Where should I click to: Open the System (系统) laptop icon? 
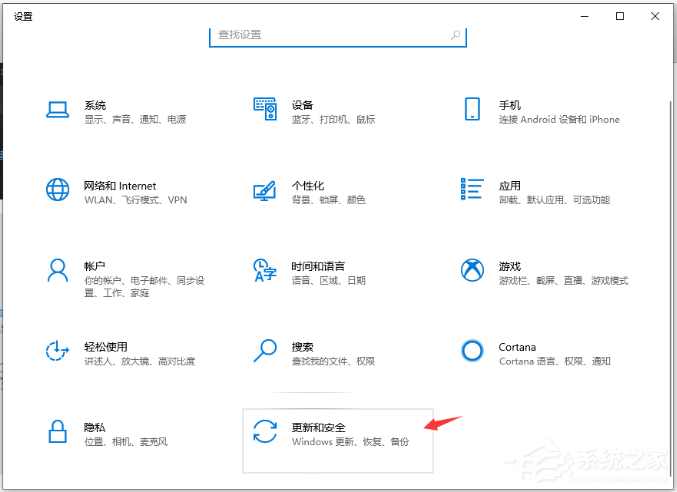coord(57,110)
